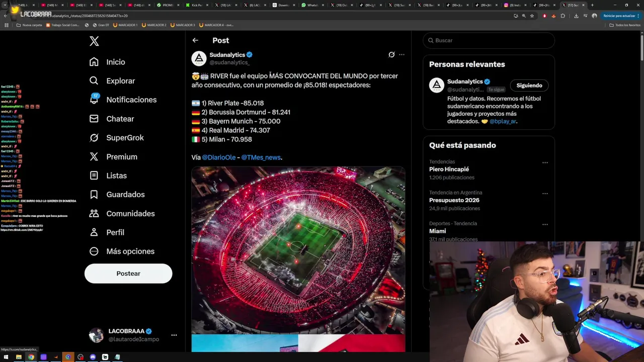Open the Sudanalytics author name link

pyautogui.click(x=227, y=55)
